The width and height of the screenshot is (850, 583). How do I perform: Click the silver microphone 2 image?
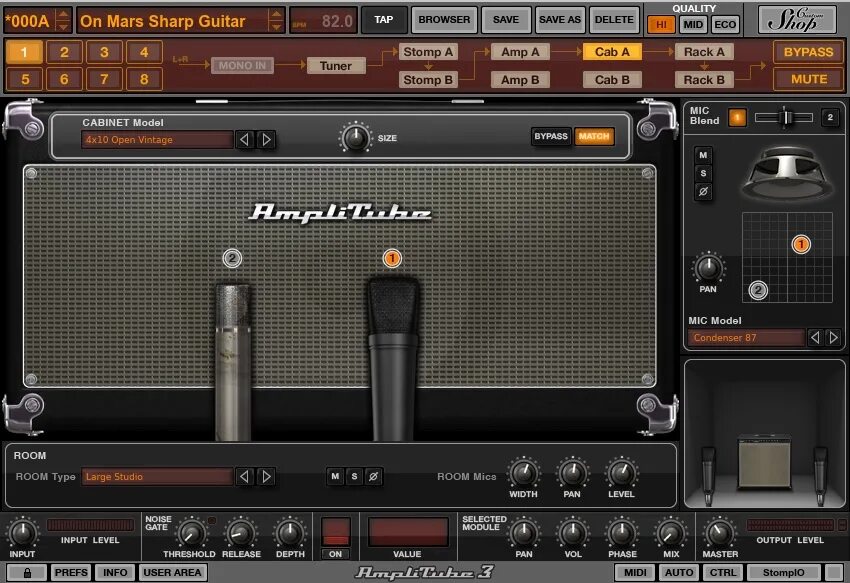coord(233,361)
